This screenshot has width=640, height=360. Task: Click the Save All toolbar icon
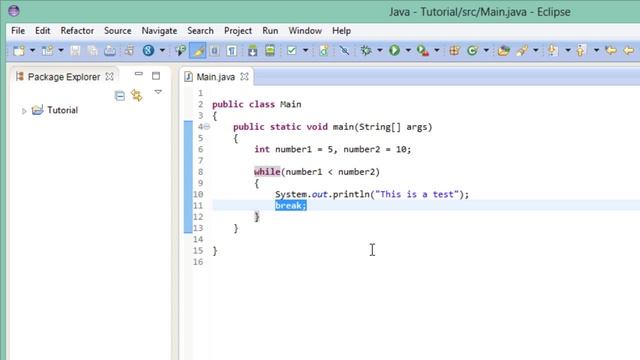point(93,51)
